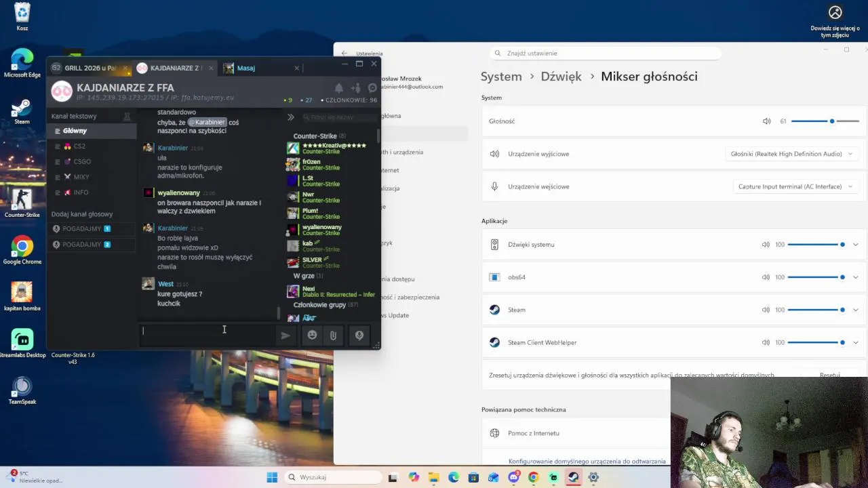Open the INFO text channel
868x488 pixels.
92,192
